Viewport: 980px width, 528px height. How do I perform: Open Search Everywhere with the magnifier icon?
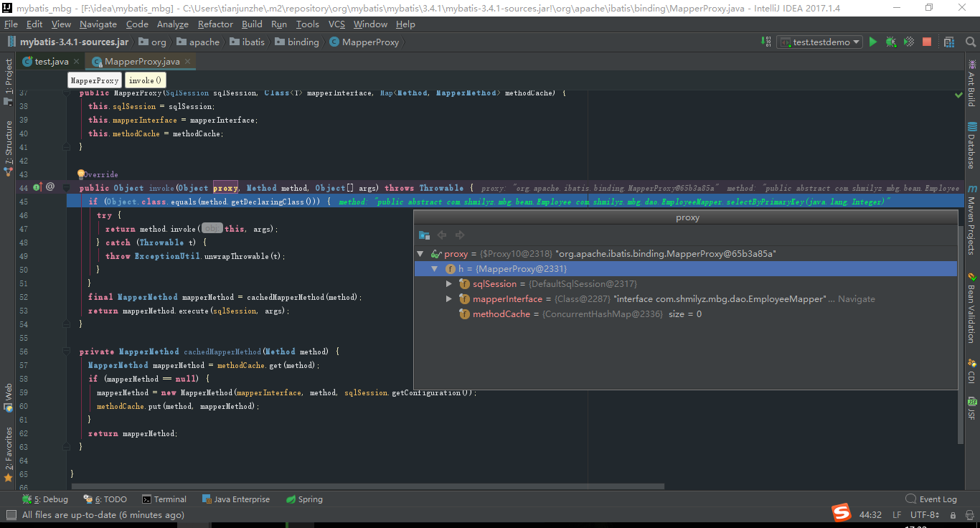pyautogui.click(x=971, y=42)
